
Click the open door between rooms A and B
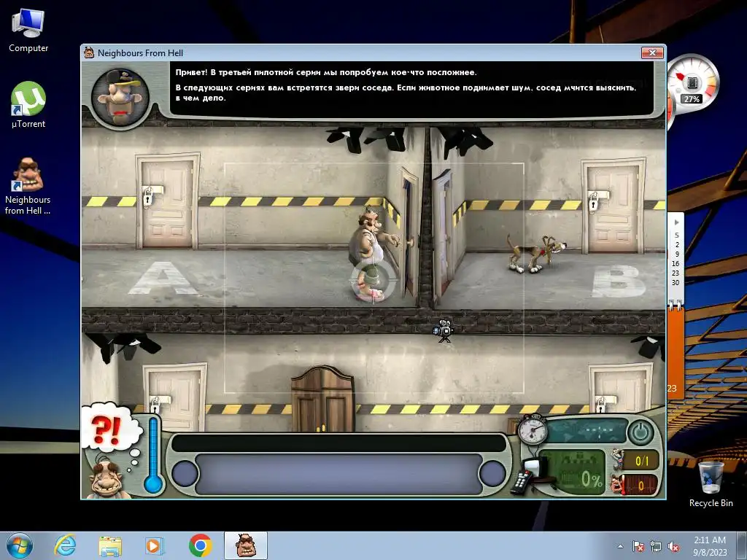click(409, 233)
